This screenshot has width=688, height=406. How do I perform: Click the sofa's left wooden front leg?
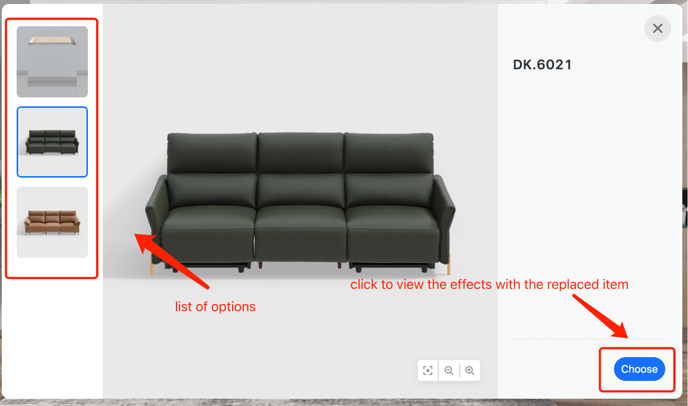[x=152, y=265]
